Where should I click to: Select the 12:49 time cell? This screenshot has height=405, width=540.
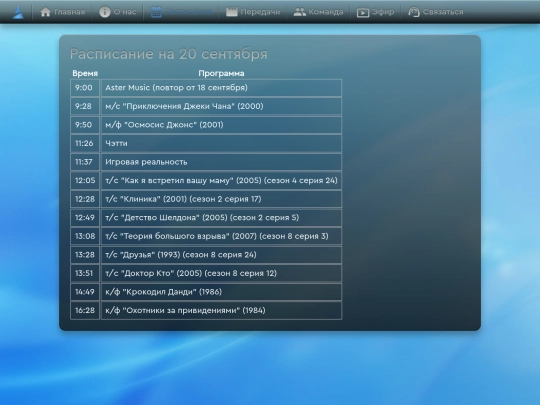[85, 218]
